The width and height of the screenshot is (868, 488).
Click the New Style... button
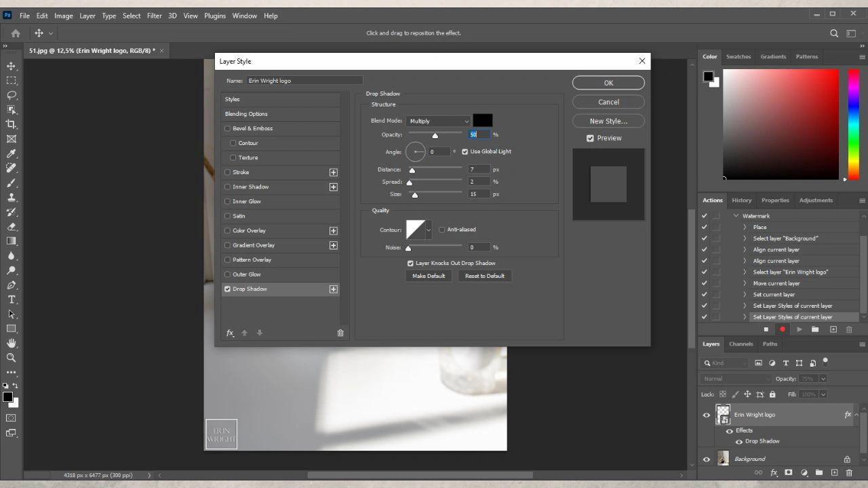[x=608, y=121]
